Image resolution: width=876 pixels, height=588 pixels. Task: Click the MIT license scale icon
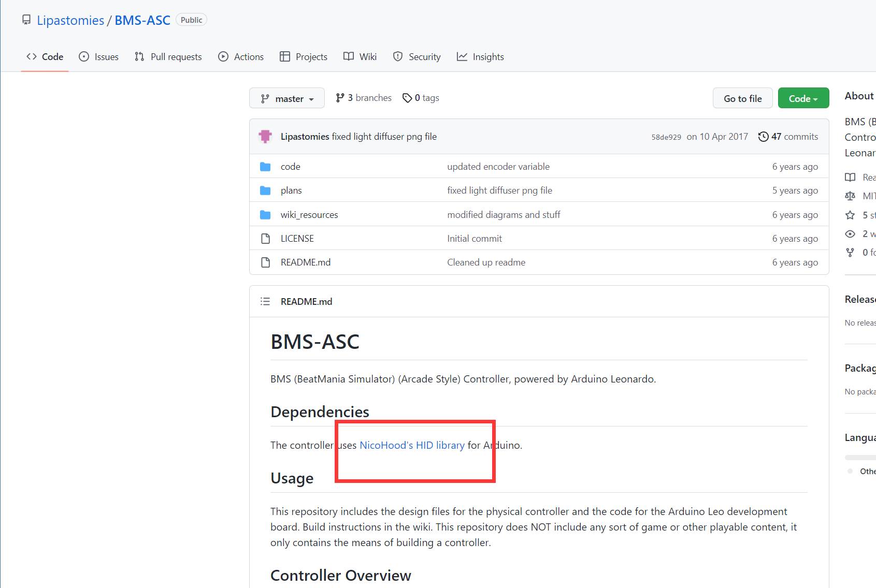850,196
